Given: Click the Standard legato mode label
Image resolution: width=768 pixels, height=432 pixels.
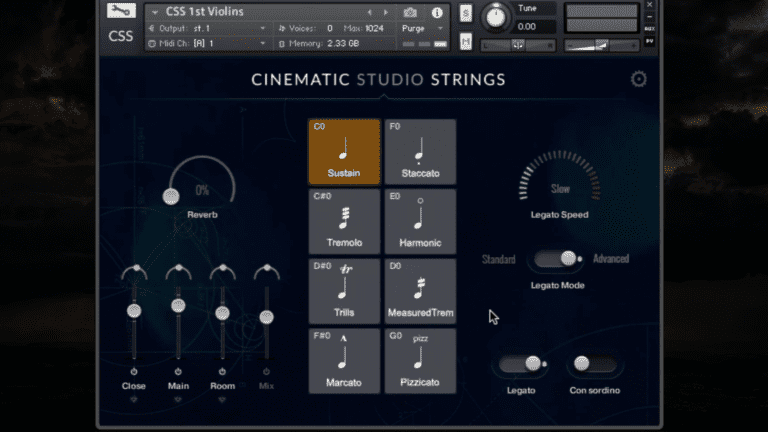Looking at the screenshot, I should 499,259.
